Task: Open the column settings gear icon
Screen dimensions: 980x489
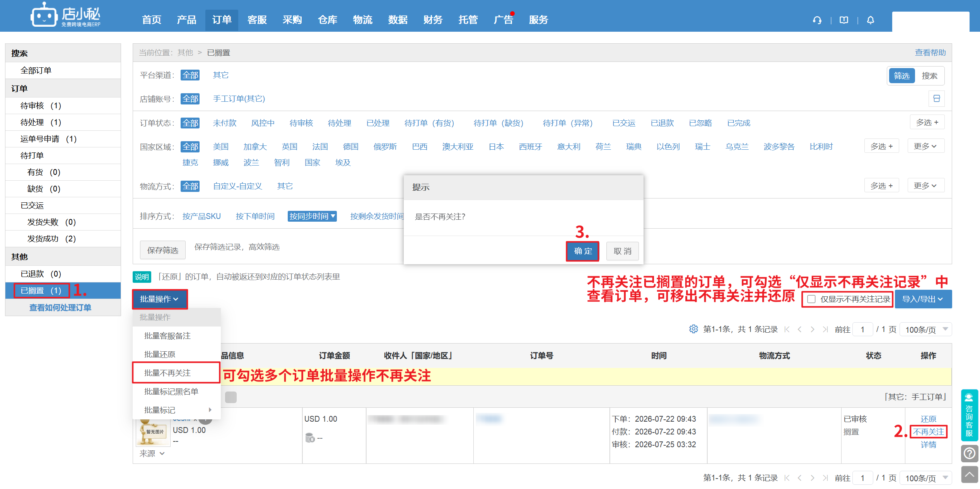Action: (x=693, y=329)
